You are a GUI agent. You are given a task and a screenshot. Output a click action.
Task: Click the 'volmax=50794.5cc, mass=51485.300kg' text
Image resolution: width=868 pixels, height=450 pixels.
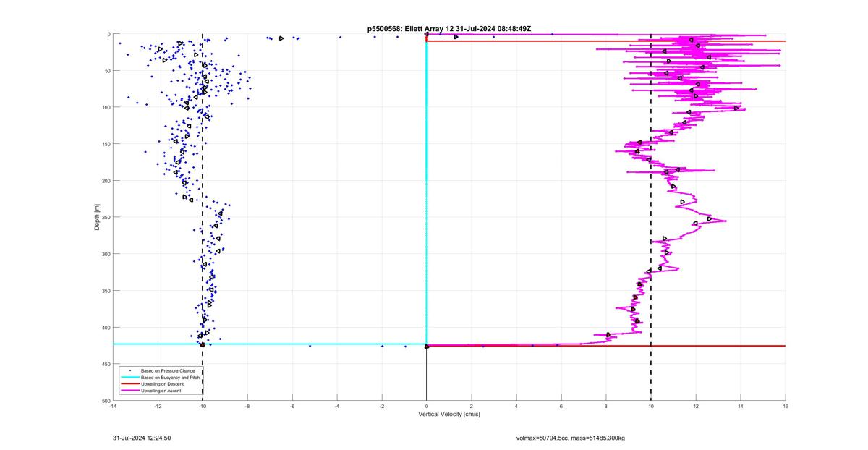[x=571, y=438]
